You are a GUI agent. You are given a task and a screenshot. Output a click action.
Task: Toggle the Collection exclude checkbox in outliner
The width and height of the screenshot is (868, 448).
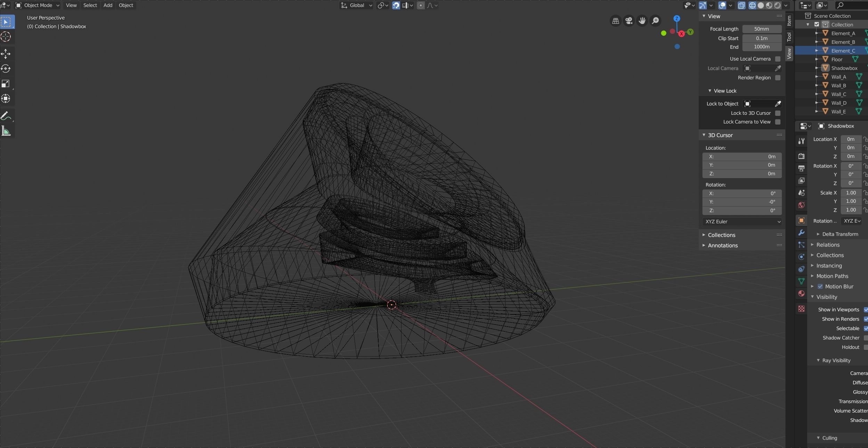[817, 24]
